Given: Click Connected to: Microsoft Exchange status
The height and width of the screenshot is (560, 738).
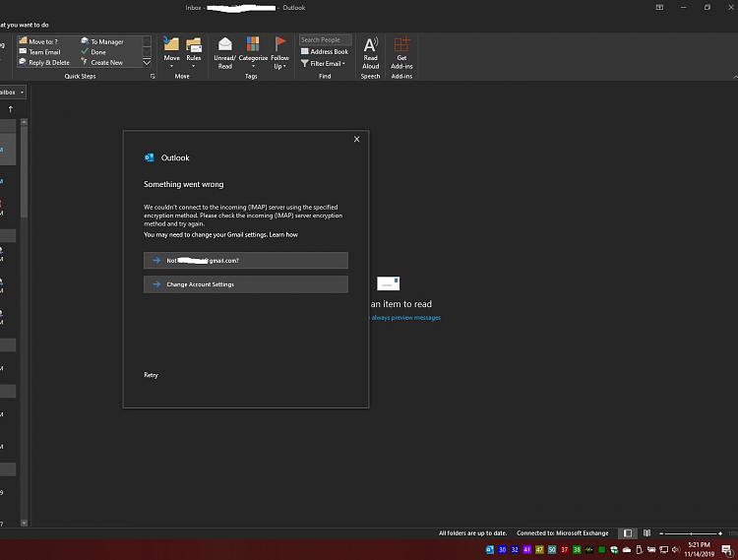Looking at the screenshot, I should 563,533.
